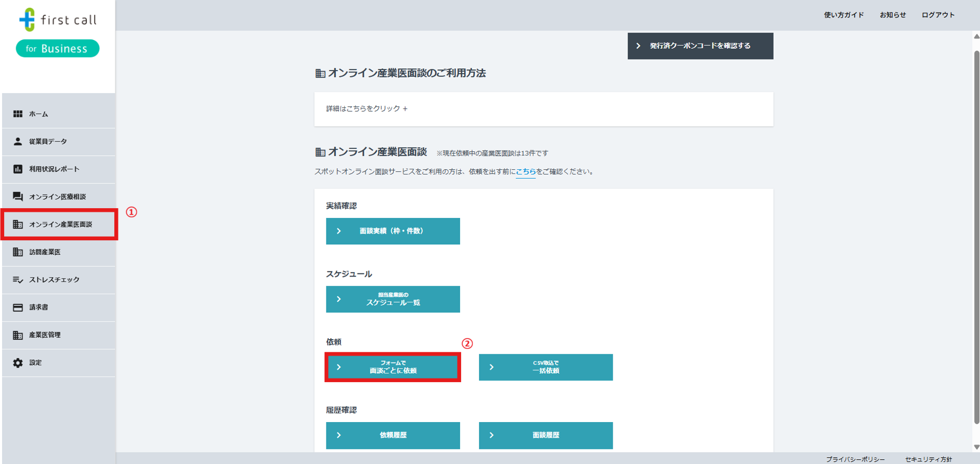Click the chart icon beside 利用状況レポート
The image size is (980, 464).
[18, 169]
